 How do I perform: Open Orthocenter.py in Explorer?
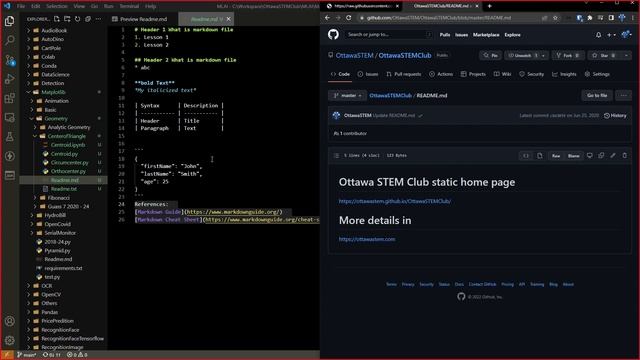pyautogui.click(x=68, y=171)
